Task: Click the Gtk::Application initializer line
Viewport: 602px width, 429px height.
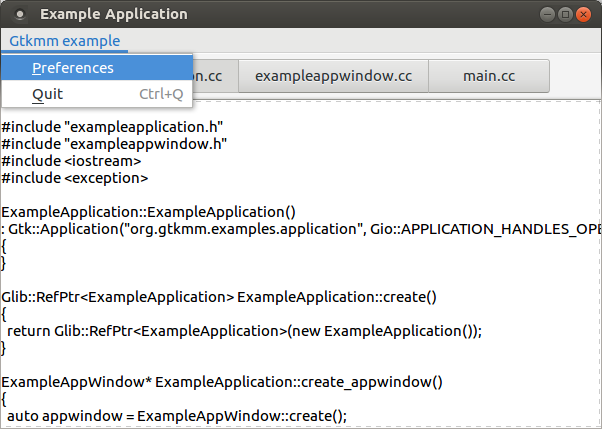Action: 301,229
